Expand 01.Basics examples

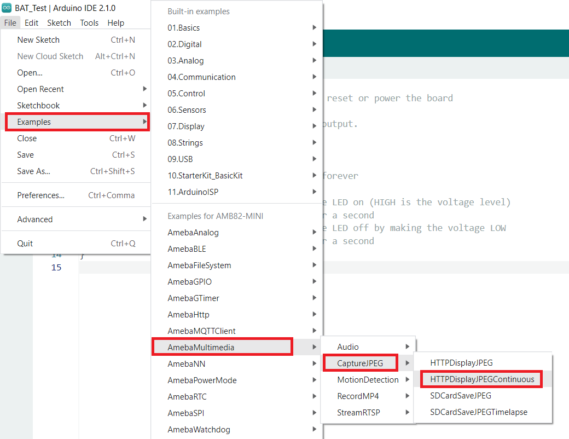237,28
